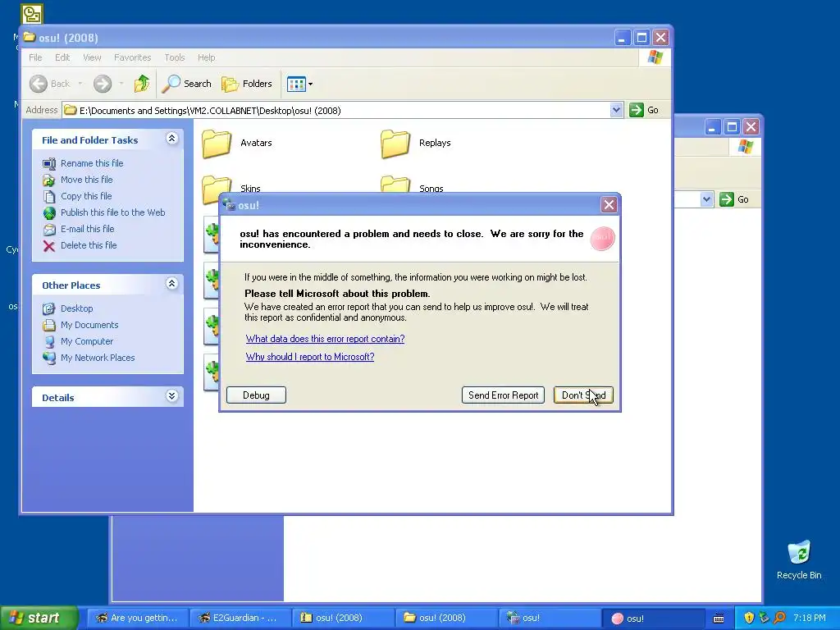Click Move this file
Screen dimensions: 840x630
coord(86,180)
